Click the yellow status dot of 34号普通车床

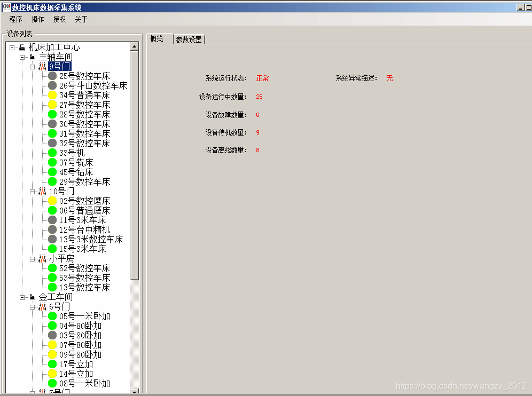(x=52, y=95)
